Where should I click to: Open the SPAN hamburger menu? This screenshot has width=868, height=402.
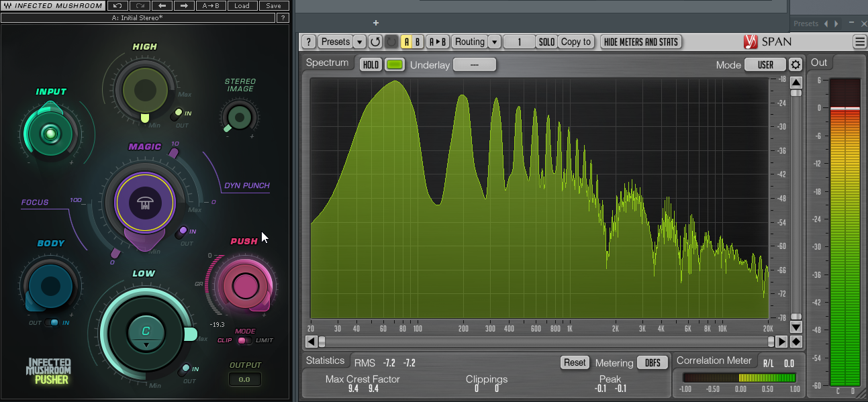[x=859, y=42]
